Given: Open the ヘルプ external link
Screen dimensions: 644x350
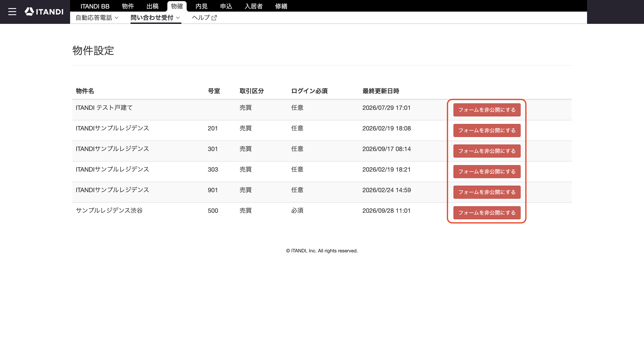Looking at the screenshot, I should coord(204,18).
